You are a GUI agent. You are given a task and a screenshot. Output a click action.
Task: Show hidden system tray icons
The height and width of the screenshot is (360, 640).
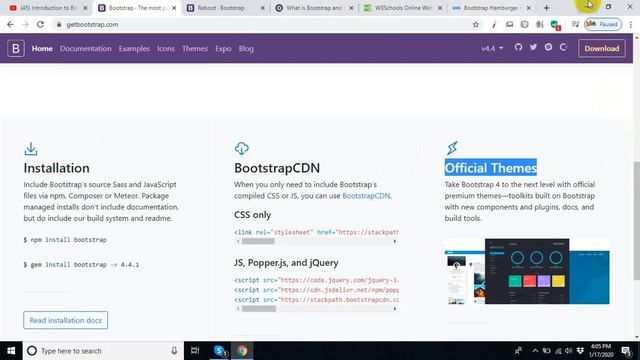coord(535,351)
